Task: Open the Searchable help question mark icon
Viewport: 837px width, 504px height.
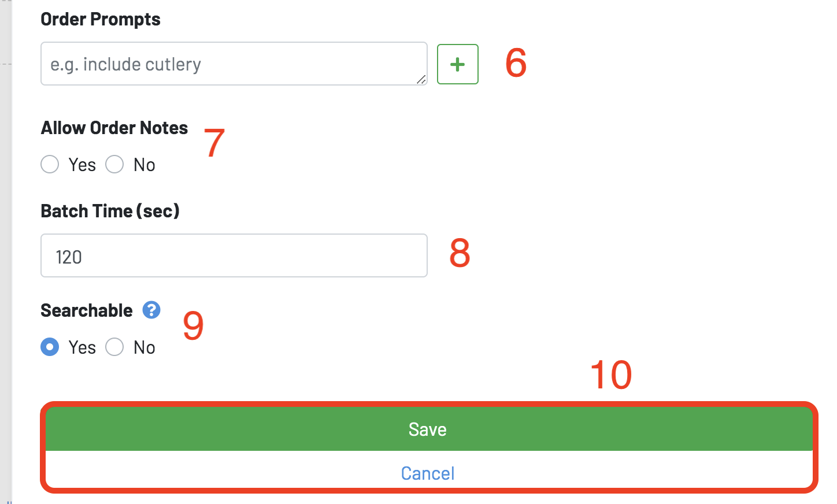Action: coord(151,310)
